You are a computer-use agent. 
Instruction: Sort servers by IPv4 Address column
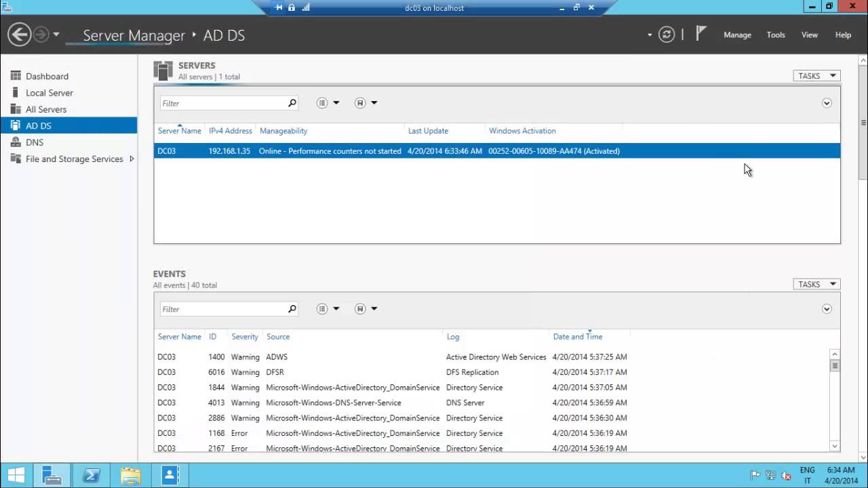[x=230, y=131]
